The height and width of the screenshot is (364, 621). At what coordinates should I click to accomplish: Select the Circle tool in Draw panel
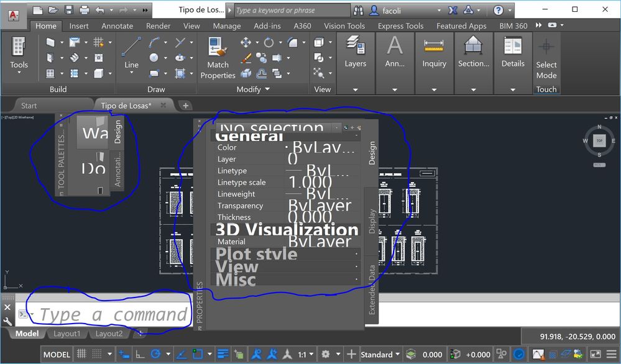(154, 58)
